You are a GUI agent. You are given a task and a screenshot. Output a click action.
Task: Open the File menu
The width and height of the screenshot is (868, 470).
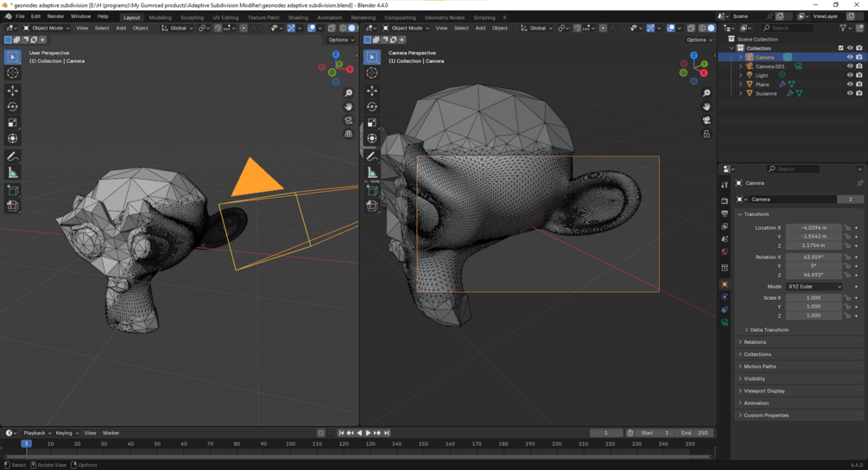20,16
